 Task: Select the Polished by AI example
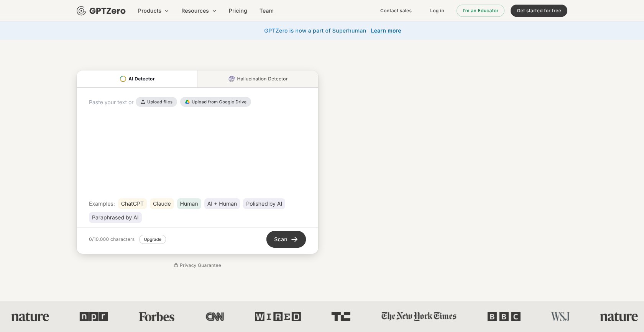pyautogui.click(x=264, y=204)
